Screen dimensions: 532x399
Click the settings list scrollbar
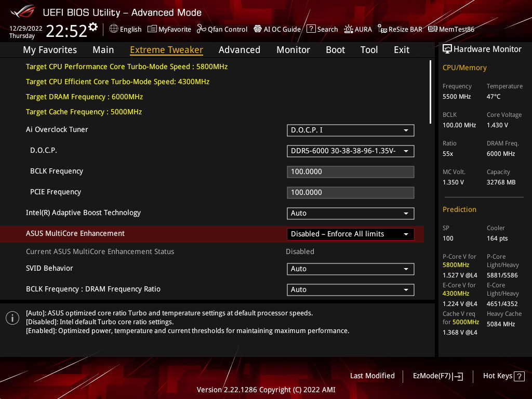pyautogui.click(x=430, y=92)
